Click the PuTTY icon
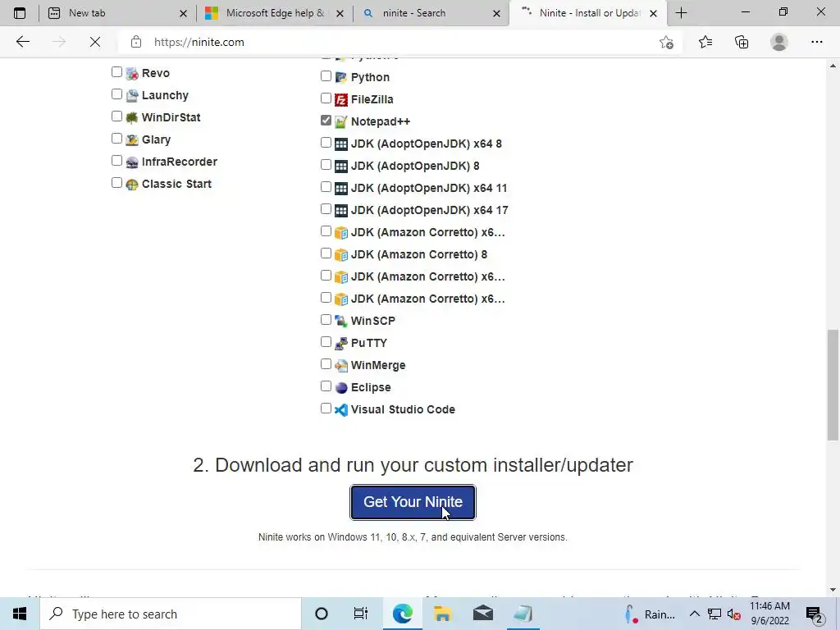Viewport: 840px width, 630px height. pyautogui.click(x=340, y=344)
